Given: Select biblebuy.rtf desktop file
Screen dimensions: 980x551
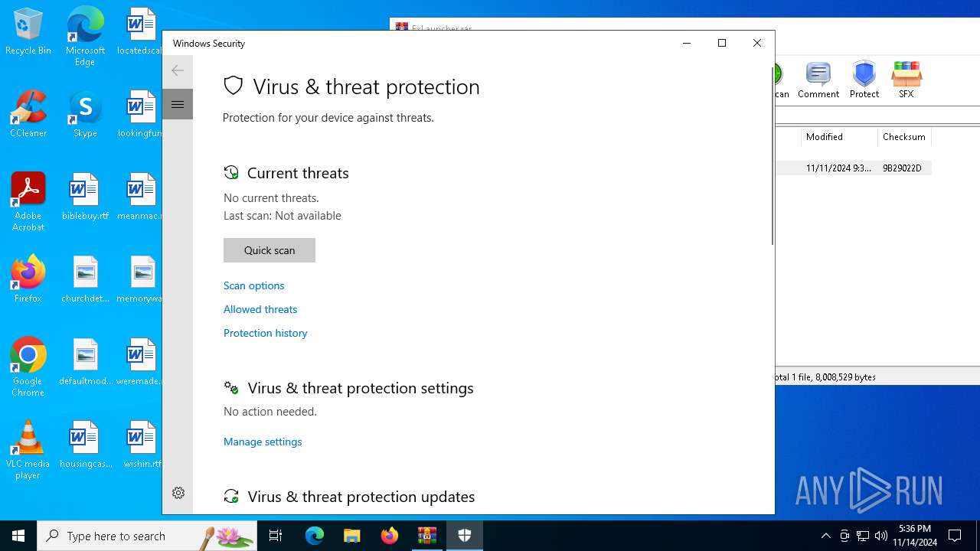Looking at the screenshot, I should click(85, 197).
